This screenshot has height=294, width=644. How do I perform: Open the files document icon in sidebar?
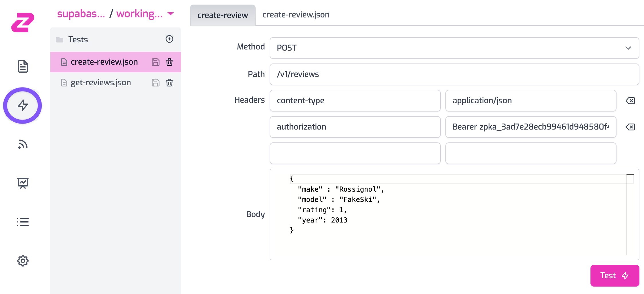(23, 66)
